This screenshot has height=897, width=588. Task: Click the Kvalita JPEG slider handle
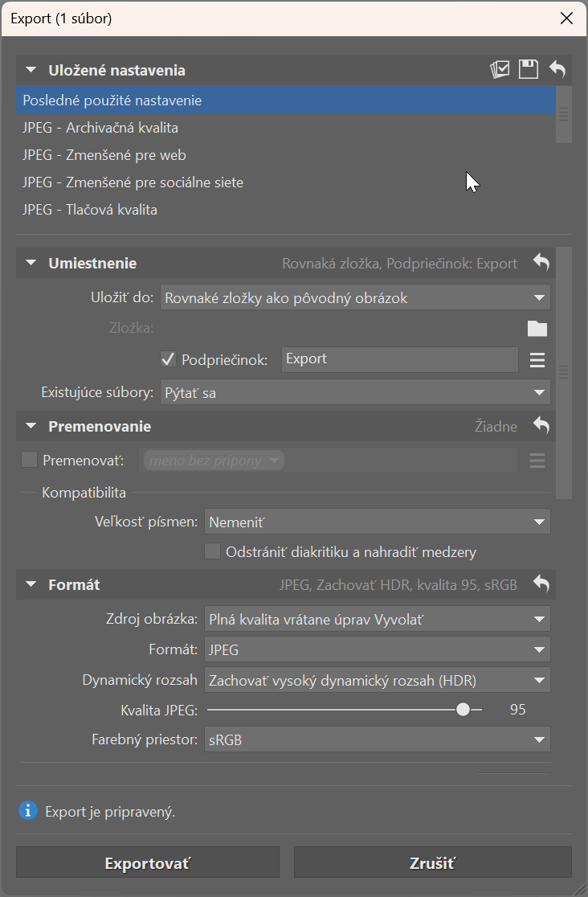tap(463, 710)
